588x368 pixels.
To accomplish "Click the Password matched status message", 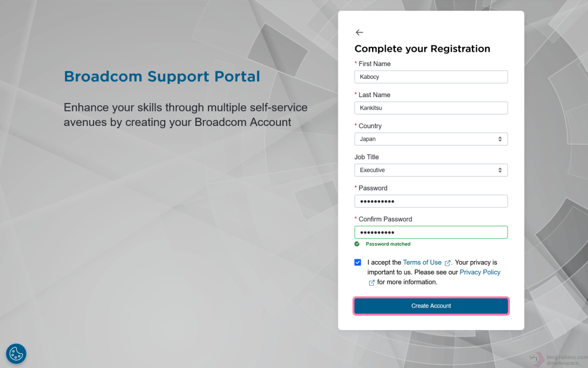I will click(x=388, y=244).
